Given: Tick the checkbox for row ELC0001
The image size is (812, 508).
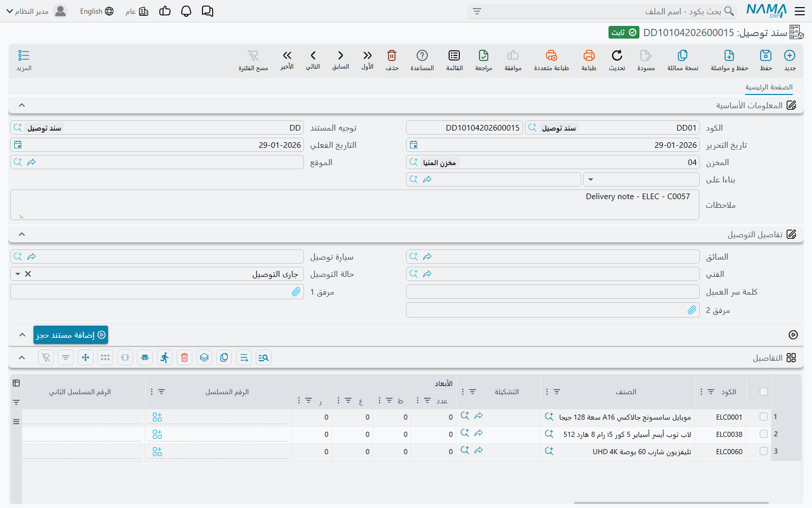Looking at the screenshot, I should [764, 417].
